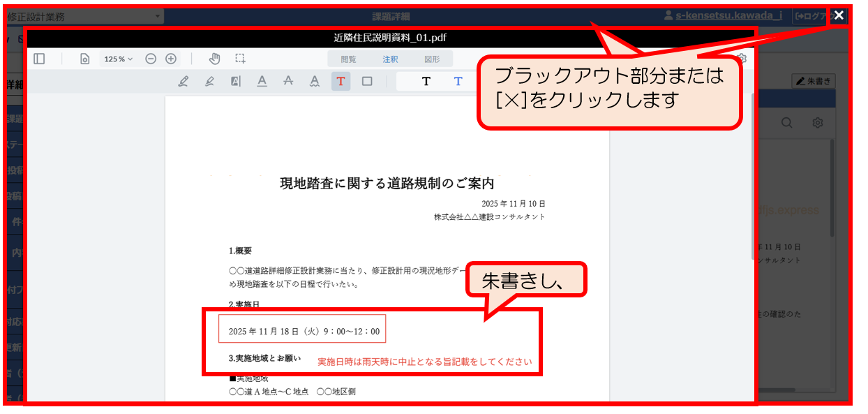Image resolution: width=868 pixels, height=414 pixels.
Task: Choose the black T text style preset
Action: point(426,82)
